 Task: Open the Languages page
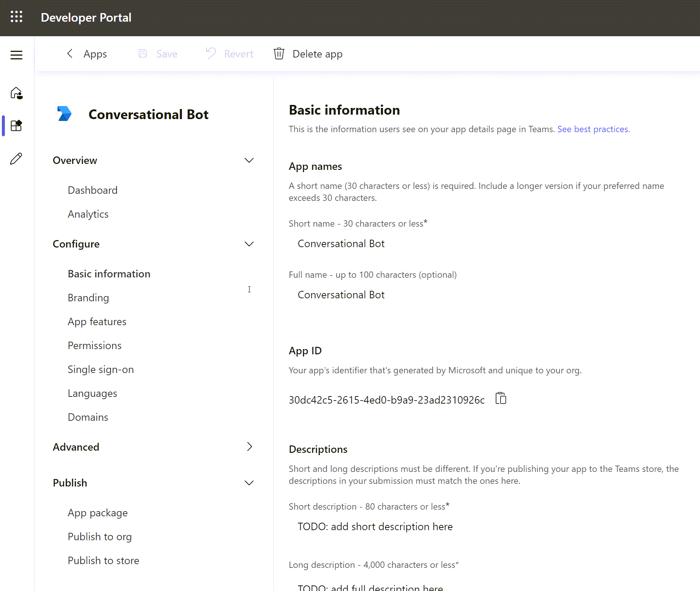(x=93, y=394)
